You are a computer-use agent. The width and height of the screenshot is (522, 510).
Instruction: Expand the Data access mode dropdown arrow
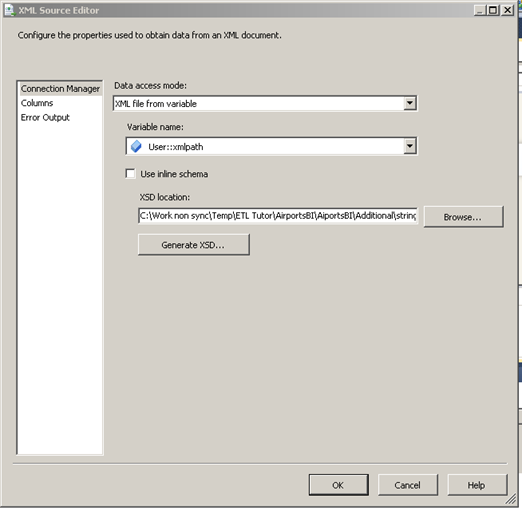coord(410,103)
